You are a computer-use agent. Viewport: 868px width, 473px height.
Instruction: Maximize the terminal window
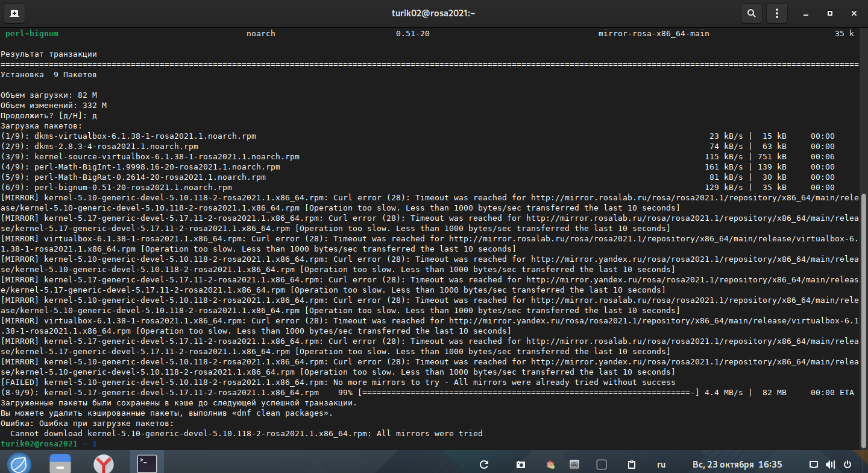click(x=830, y=13)
